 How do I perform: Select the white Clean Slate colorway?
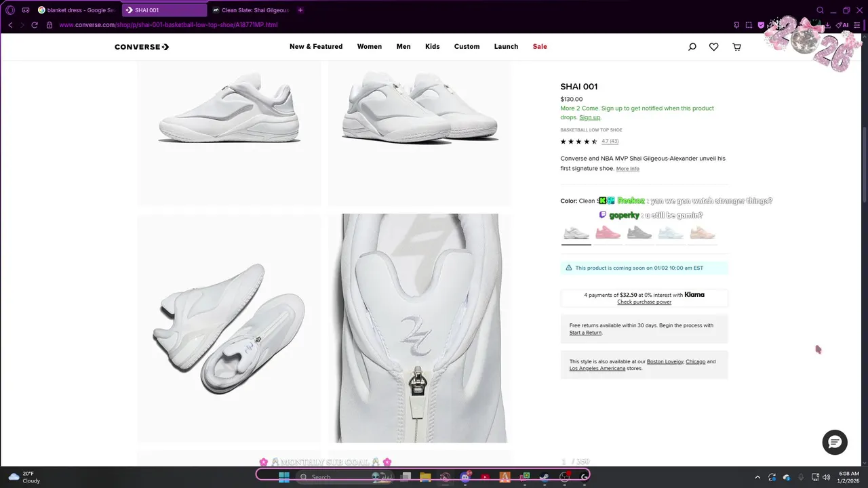pos(576,233)
